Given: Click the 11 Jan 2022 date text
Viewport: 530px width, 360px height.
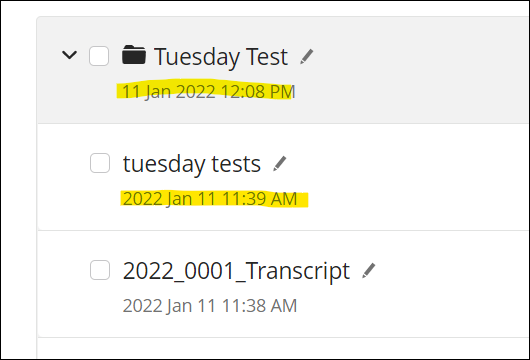Looking at the screenshot, I should click(169, 92).
